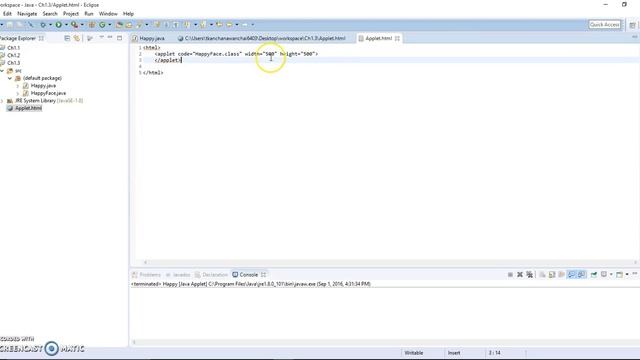Click the editor horizontal scrollbar
The width and height of the screenshot is (640, 360).
[391, 262]
